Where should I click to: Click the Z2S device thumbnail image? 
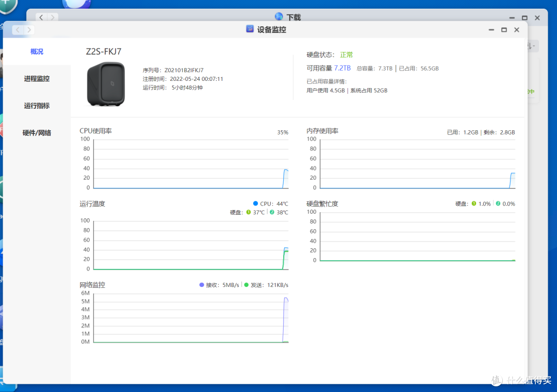pos(106,84)
